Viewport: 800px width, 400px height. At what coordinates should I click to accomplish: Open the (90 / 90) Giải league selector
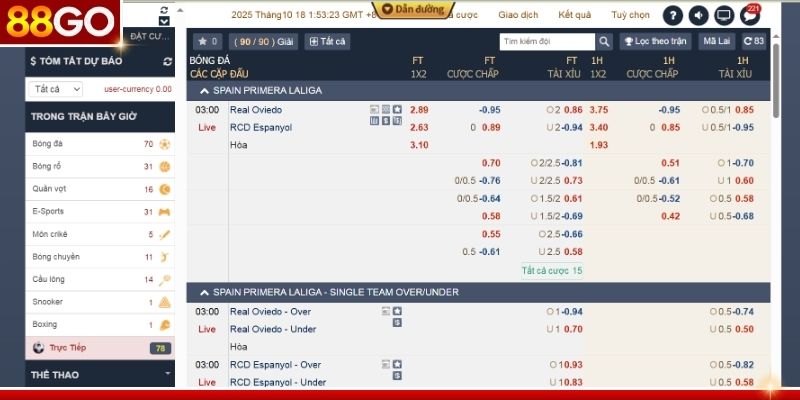pyautogui.click(x=264, y=42)
